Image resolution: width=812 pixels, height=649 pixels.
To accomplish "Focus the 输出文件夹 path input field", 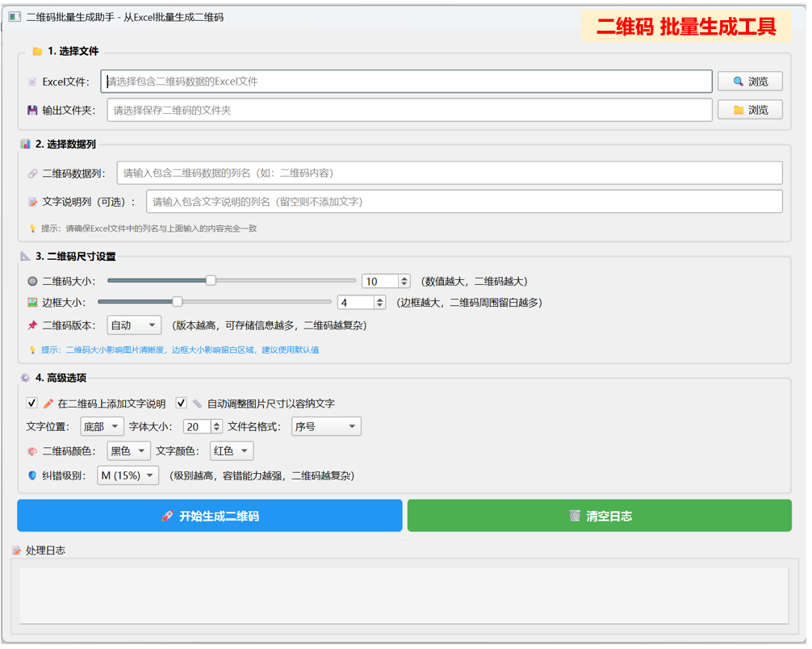I will [409, 111].
